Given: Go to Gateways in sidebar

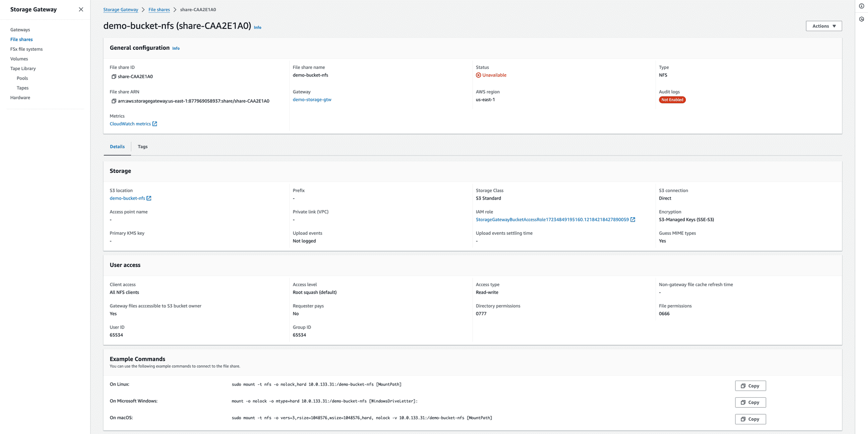Looking at the screenshot, I should [20, 30].
